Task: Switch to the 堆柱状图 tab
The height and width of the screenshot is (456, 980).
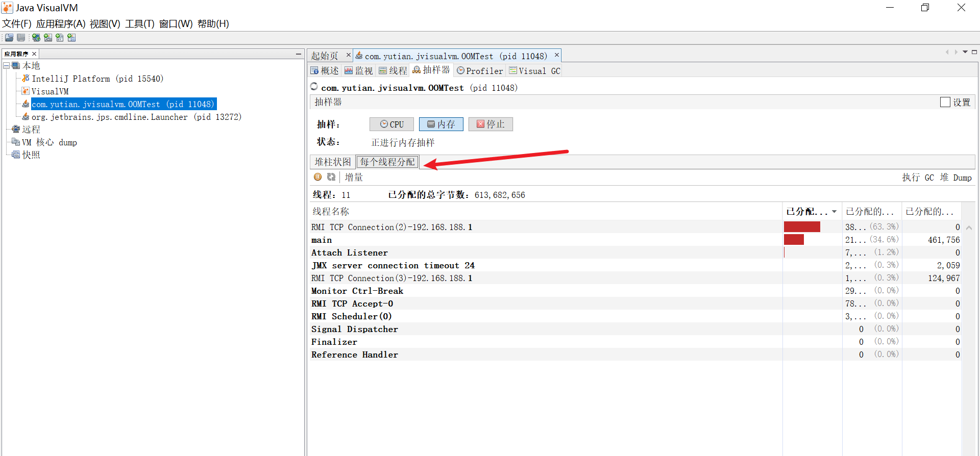Action: [333, 162]
